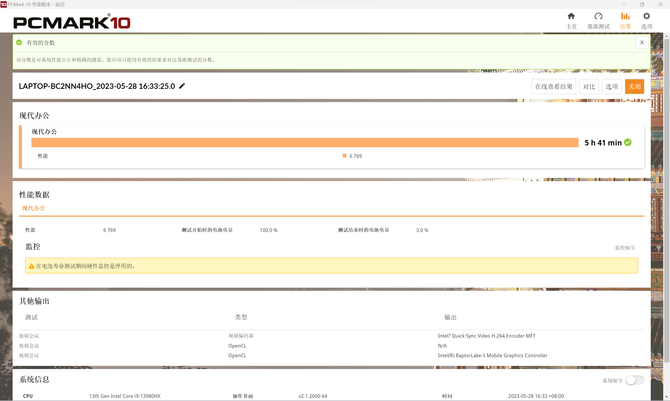This screenshot has height=401, width=670.
Task: Click the 类型 column header
Action: 241,317
